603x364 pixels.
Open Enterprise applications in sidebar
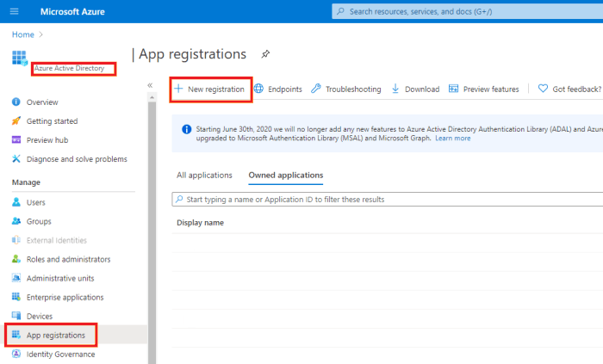[65, 297]
